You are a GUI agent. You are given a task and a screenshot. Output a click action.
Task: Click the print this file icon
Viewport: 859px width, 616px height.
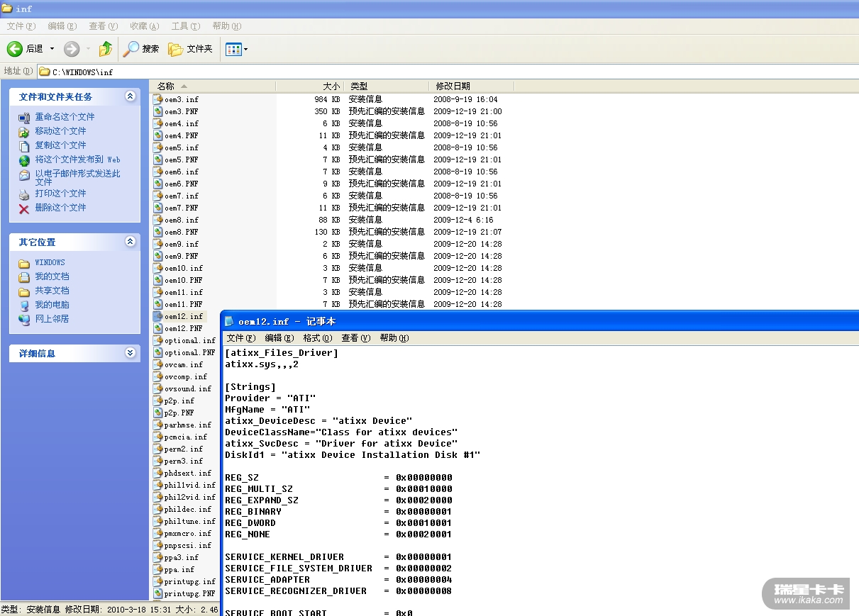point(24,194)
